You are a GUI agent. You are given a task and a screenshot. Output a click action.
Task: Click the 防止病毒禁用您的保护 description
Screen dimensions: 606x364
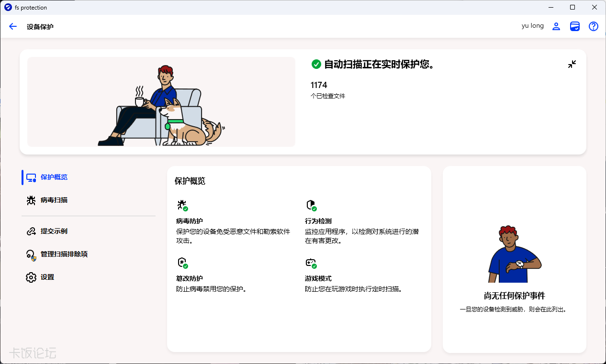pyautogui.click(x=212, y=289)
